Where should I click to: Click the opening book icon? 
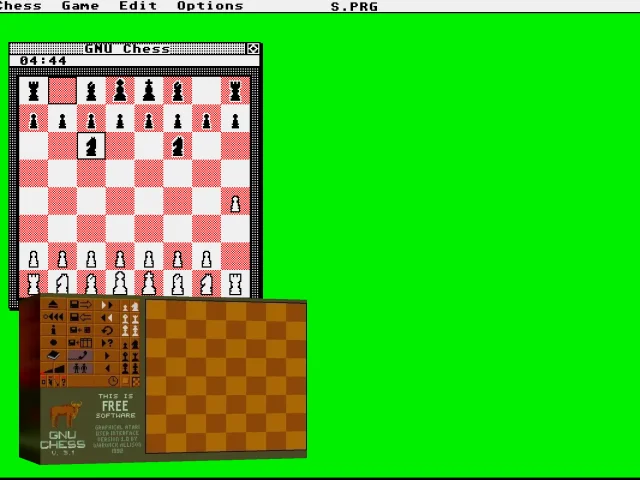53,356
